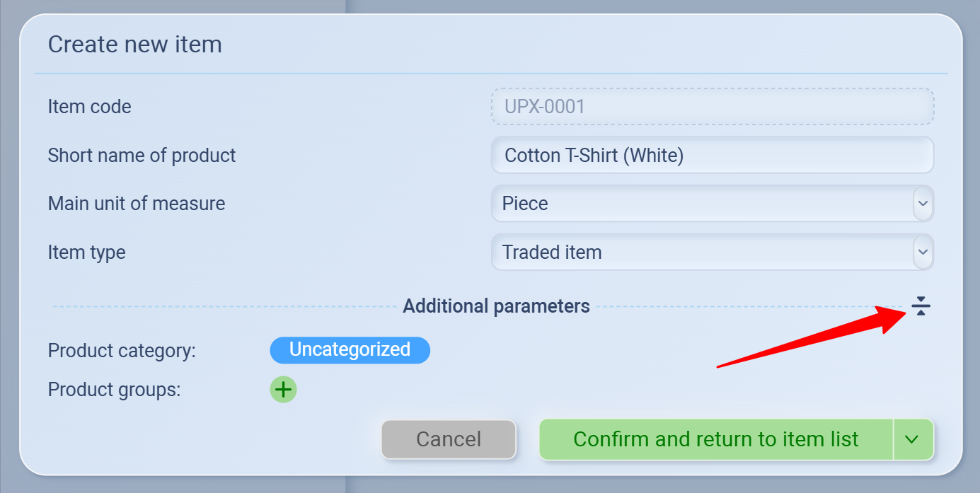This screenshot has height=493, width=980.
Task: Click the chevron icon on Main unit of measure
Action: pyautogui.click(x=922, y=204)
